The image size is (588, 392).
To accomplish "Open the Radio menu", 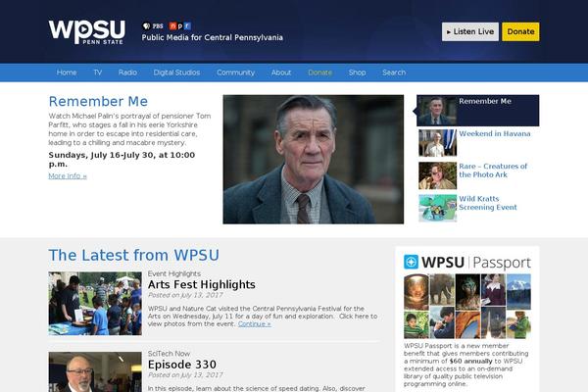I will click(127, 73).
